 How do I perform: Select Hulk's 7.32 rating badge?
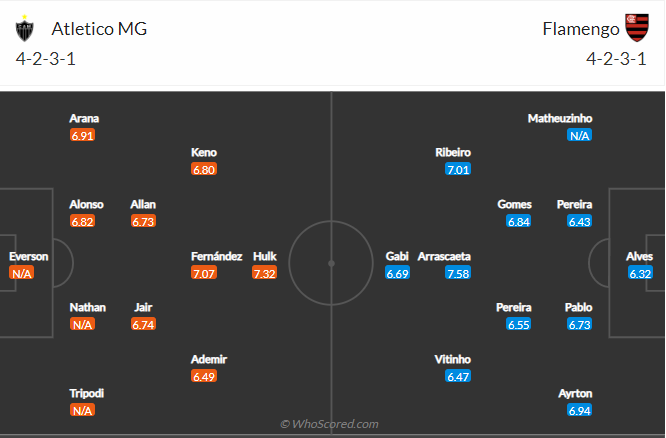(x=264, y=273)
